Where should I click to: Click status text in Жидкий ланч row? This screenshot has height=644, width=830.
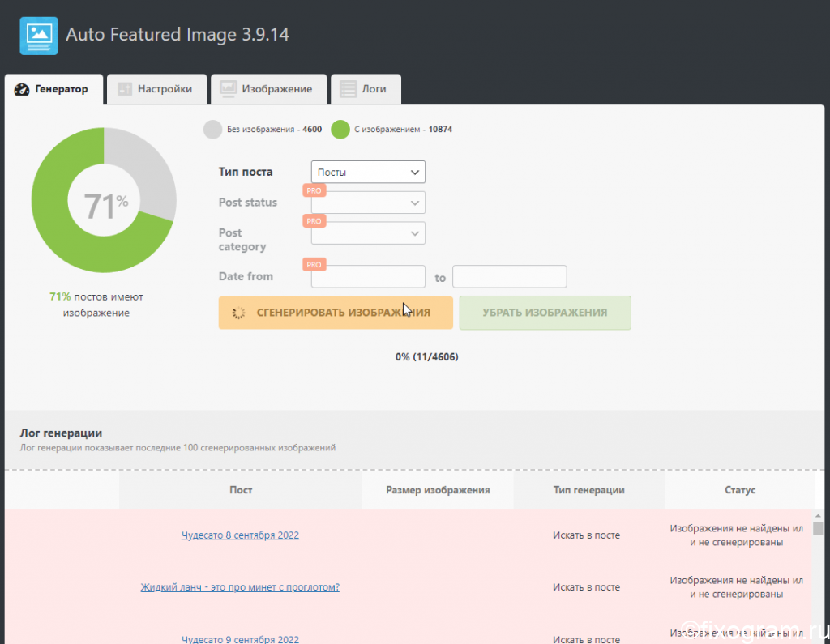(x=736, y=586)
